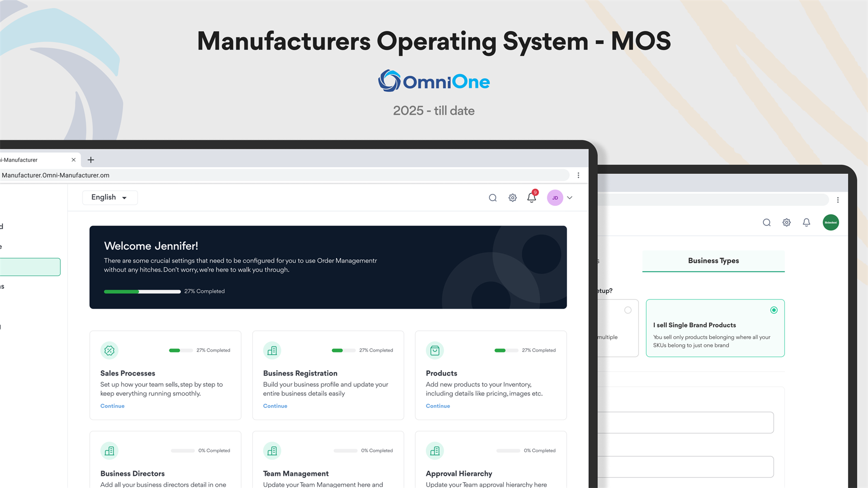This screenshot has width=868, height=488.
Task: Click the OmniOne logo
Action: (434, 81)
